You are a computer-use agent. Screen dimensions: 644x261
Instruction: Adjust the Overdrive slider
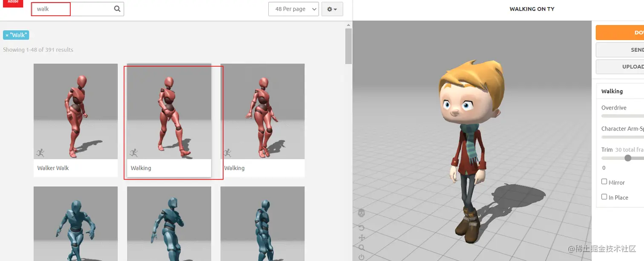pyautogui.click(x=622, y=116)
